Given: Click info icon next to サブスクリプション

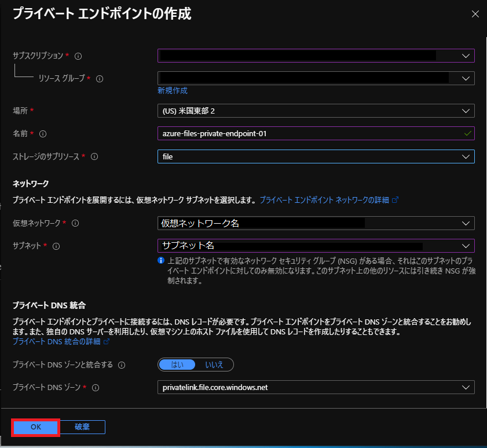Looking at the screenshot, I should click(x=78, y=56).
